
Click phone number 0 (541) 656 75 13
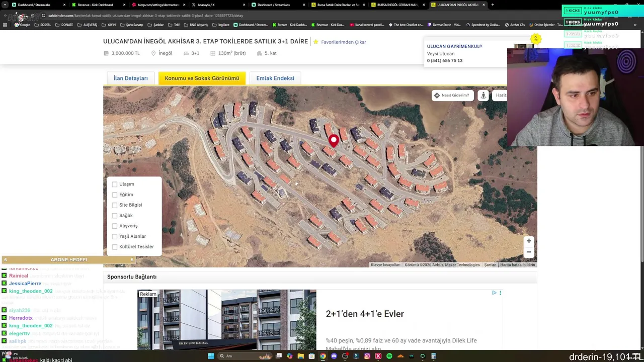(x=445, y=60)
